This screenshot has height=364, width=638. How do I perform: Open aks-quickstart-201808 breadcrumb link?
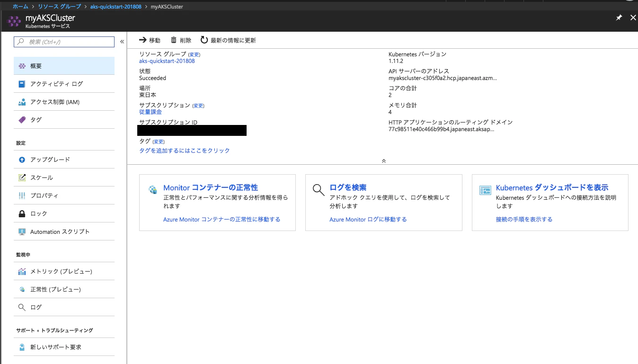click(x=115, y=7)
